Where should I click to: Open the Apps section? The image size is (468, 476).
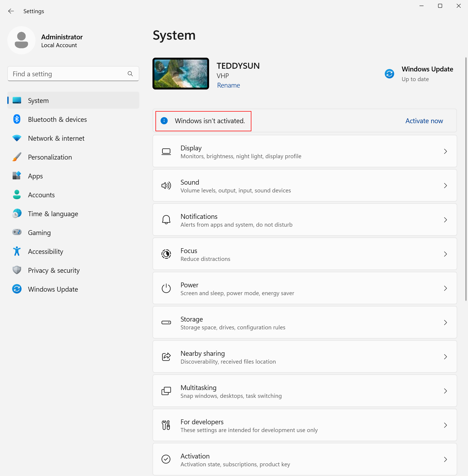click(x=73, y=176)
